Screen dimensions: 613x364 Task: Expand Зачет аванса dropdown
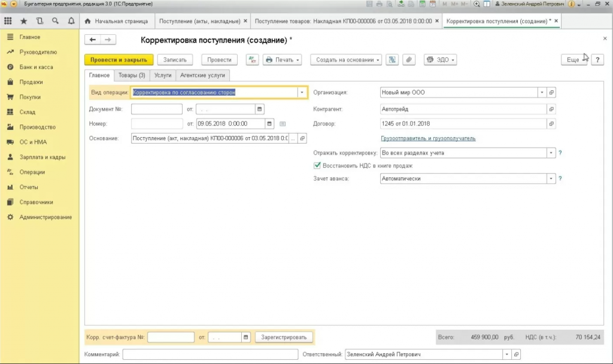click(x=551, y=178)
